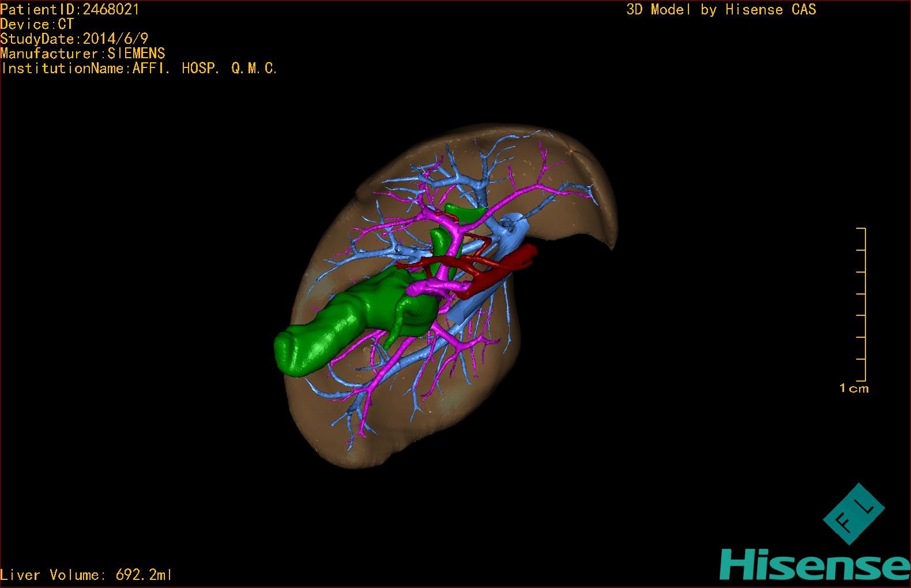The height and width of the screenshot is (588, 911).
Task: Select the Liver Volume: 692.2ml readout
Action: [x=86, y=575]
